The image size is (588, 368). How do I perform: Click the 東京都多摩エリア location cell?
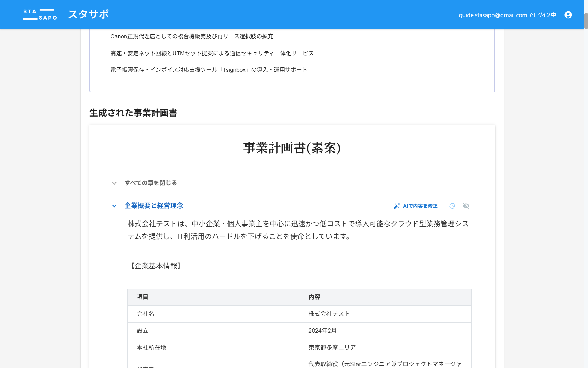tap(332, 347)
